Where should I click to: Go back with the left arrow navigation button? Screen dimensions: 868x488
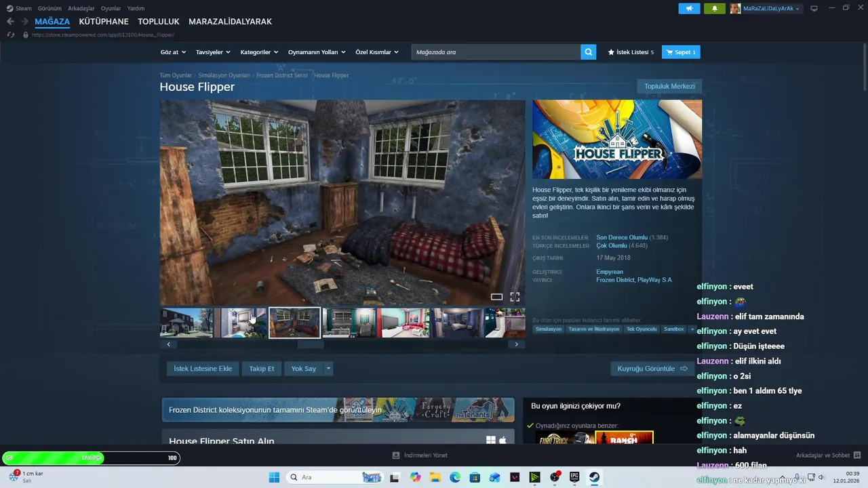(10, 22)
